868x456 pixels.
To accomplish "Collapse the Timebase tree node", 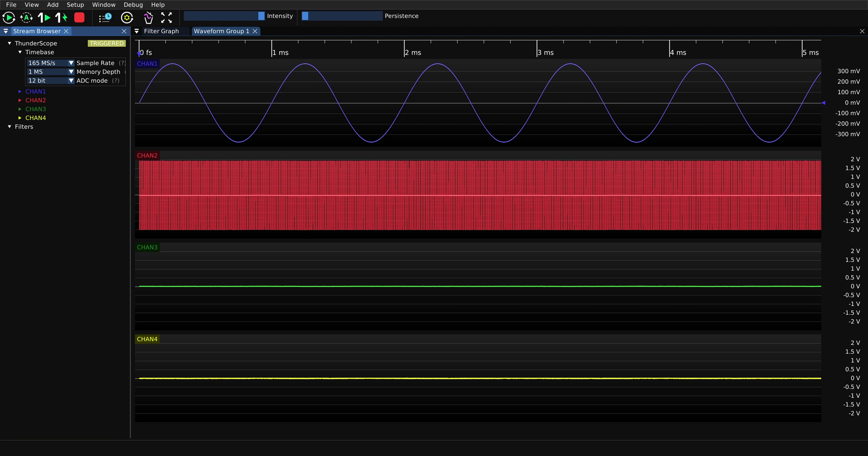I will coord(20,52).
